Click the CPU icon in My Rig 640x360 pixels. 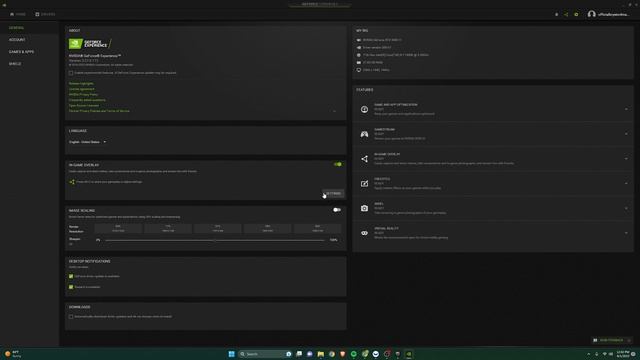[x=359, y=55]
